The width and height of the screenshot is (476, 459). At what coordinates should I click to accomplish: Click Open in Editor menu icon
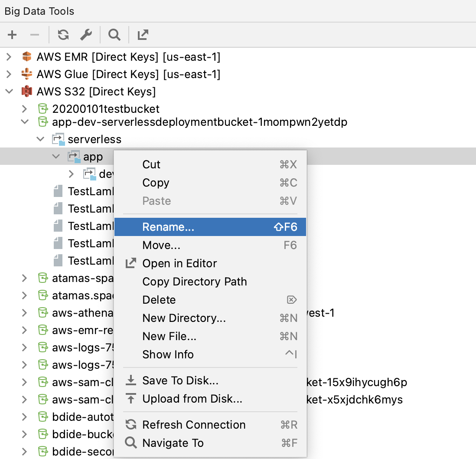(131, 263)
